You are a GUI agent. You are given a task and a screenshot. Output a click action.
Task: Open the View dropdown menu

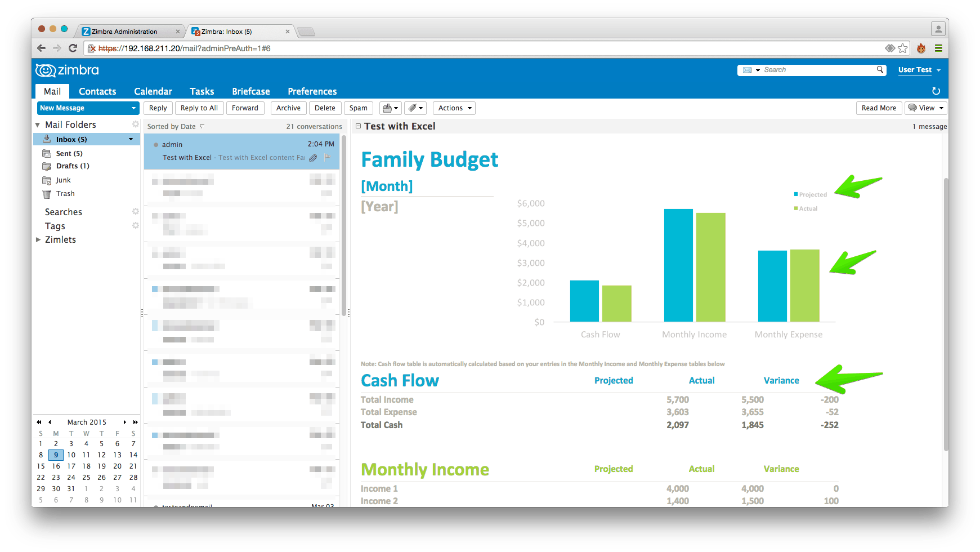(x=926, y=108)
